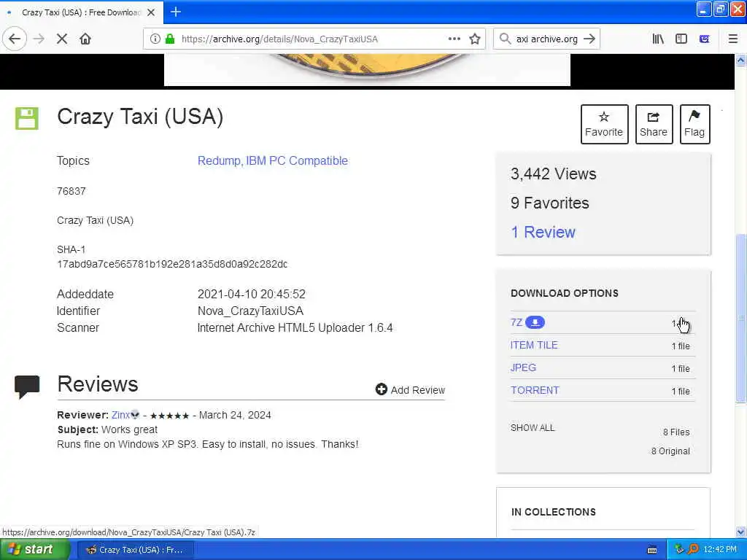This screenshot has height=560, width=747.
Task: Click the Reviews speech bubble icon
Action: tap(27, 387)
